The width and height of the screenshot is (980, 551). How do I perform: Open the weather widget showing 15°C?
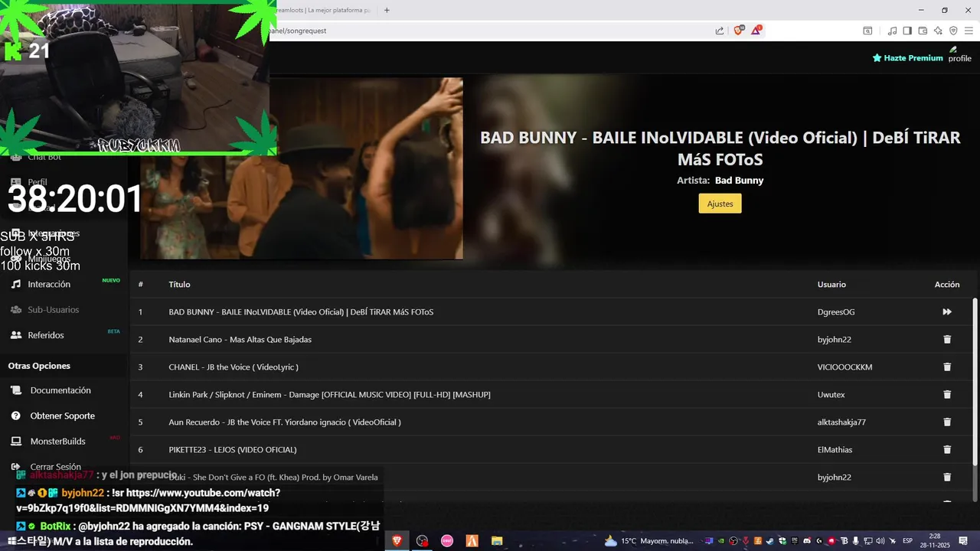click(649, 540)
